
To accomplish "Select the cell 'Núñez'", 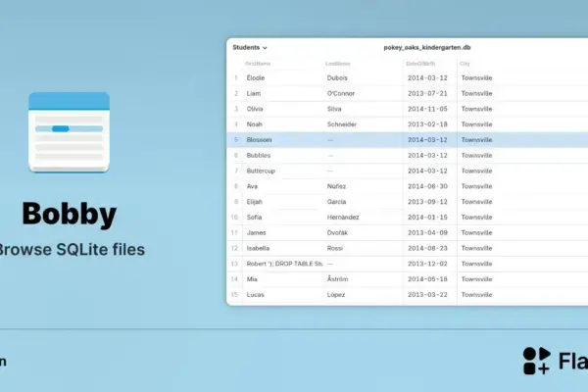I will (x=336, y=186).
